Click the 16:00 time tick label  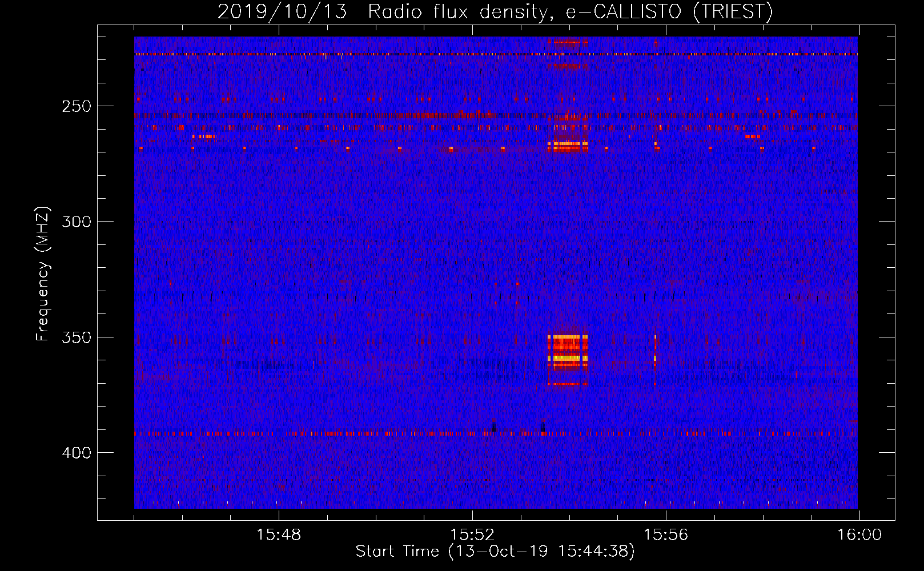pyautogui.click(x=859, y=535)
